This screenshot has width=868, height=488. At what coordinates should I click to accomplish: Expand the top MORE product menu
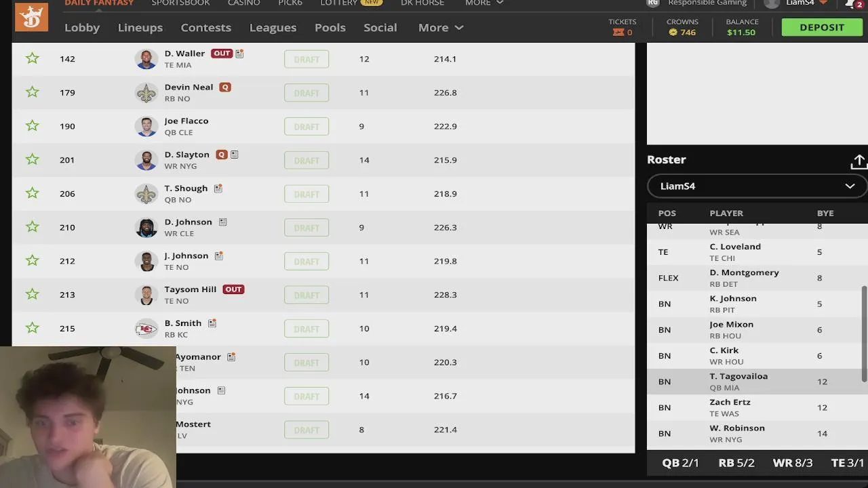(x=484, y=3)
